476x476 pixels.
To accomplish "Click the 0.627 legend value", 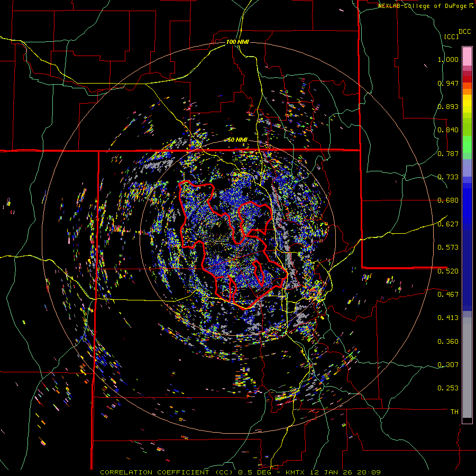I will (448, 224).
